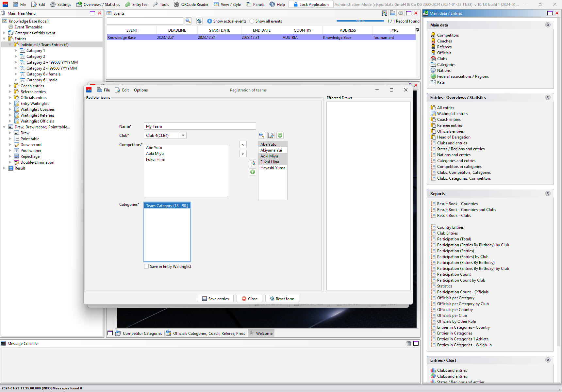
Task: Open Referees in the Main data panel
Action: (x=444, y=47)
